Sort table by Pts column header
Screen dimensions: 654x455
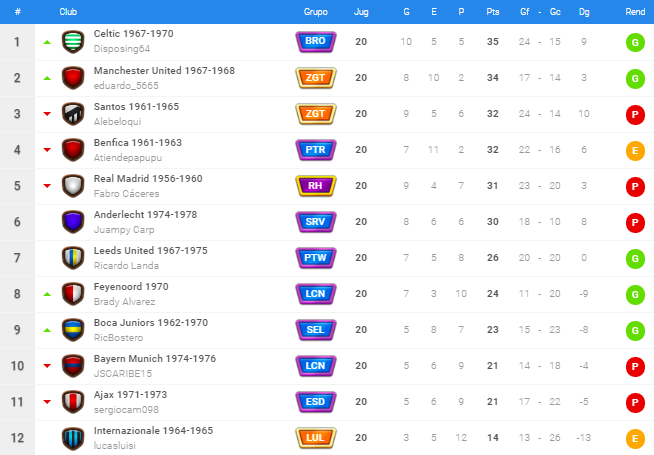493,12
